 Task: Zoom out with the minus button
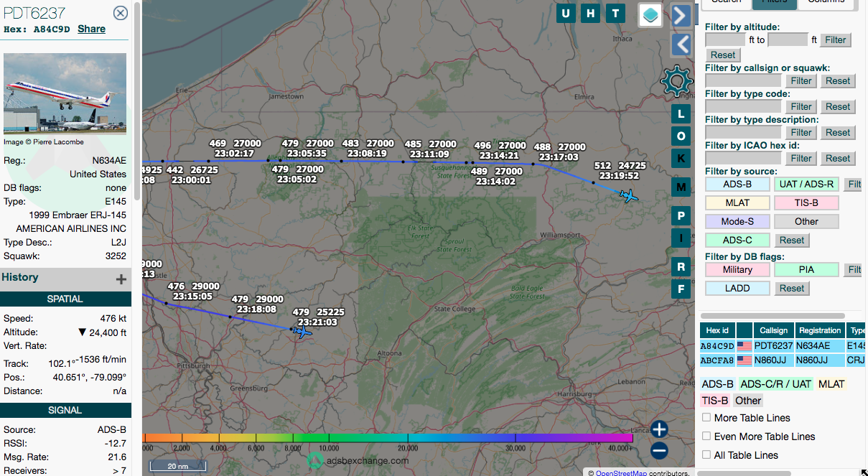[x=659, y=451]
